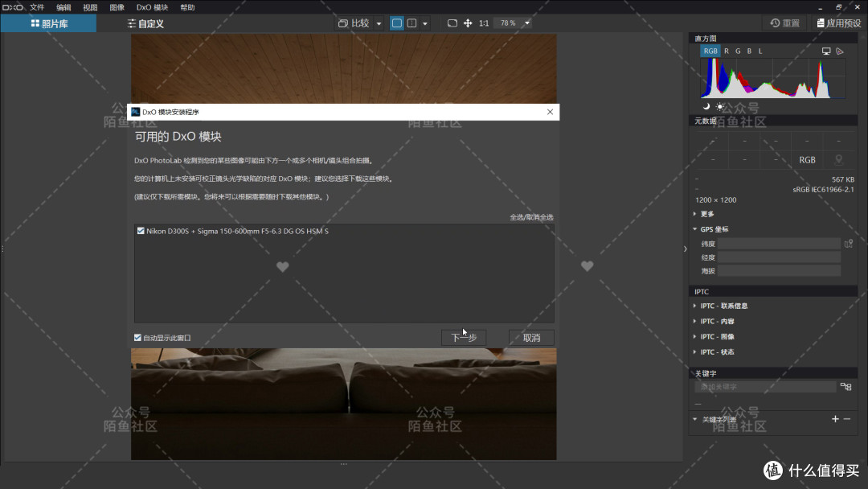The width and height of the screenshot is (868, 489).
Task: Click the left panel expand handle
Action: pyautogui.click(x=2, y=249)
